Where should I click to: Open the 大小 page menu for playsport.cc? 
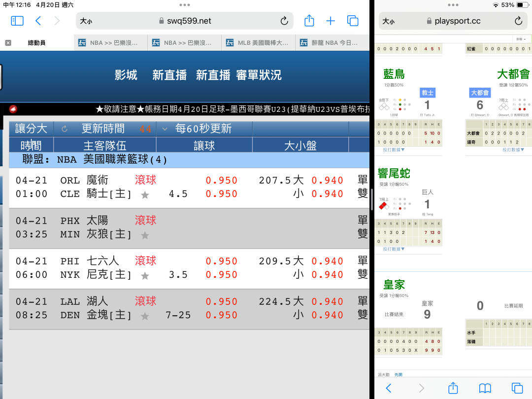pyautogui.click(x=389, y=21)
